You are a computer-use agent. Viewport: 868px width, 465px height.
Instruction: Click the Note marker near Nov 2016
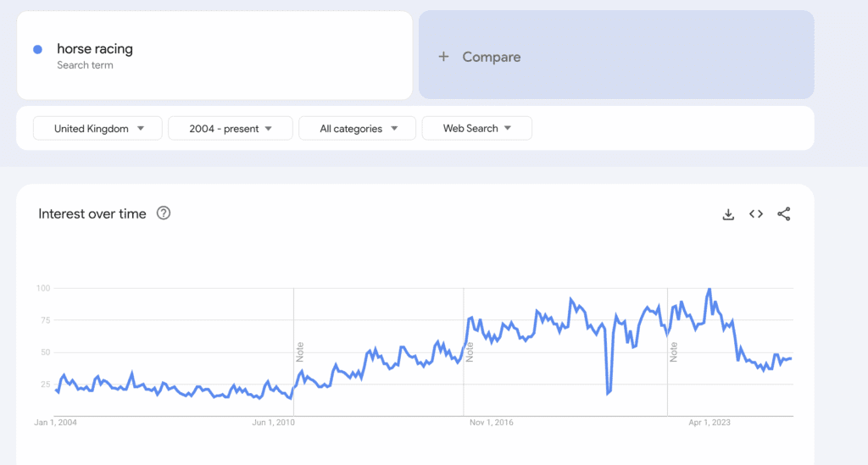[470, 352]
